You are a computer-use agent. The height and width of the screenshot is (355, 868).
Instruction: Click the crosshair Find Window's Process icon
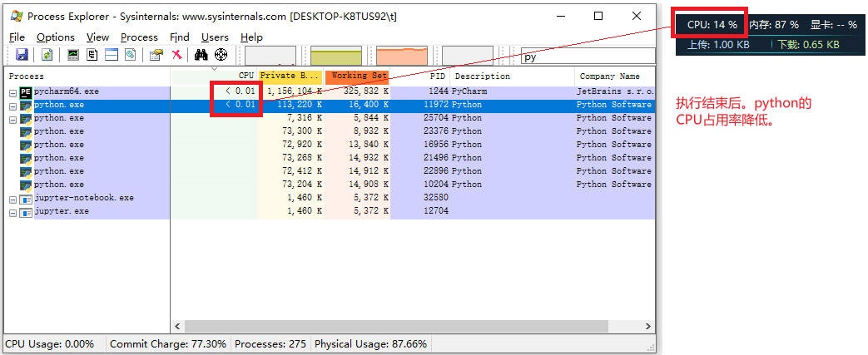pyautogui.click(x=221, y=55)
